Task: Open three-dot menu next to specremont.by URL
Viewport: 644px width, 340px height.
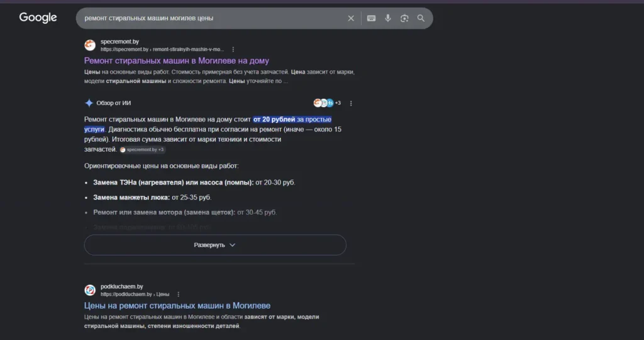Action: (233, 49)
